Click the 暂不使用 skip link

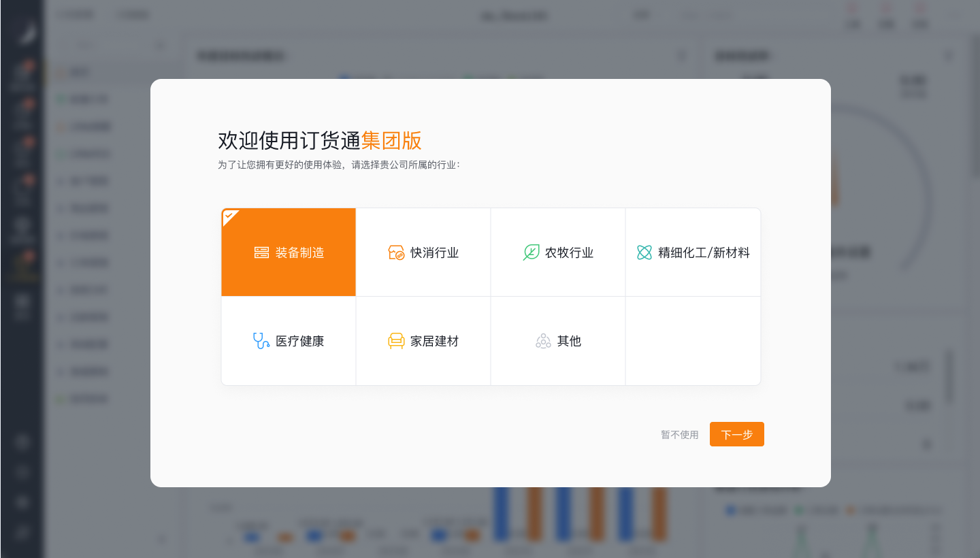pyautogui.click(x=679, y=435)
